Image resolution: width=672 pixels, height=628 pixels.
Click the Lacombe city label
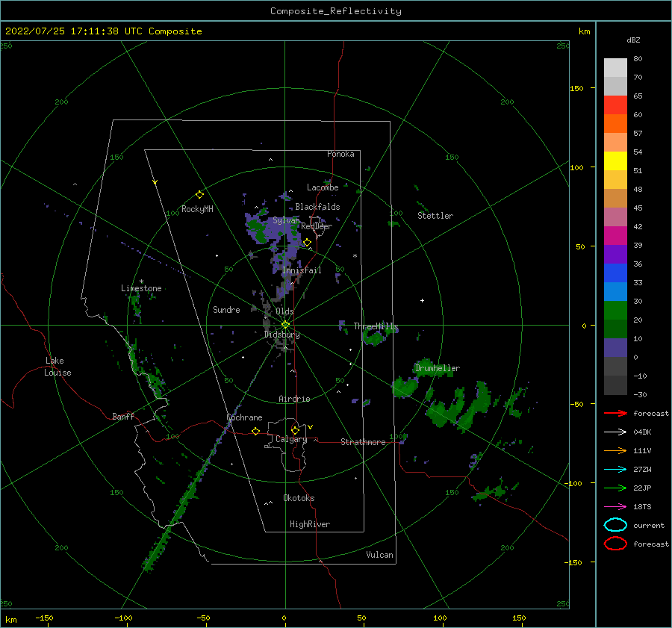click(323, 187)
